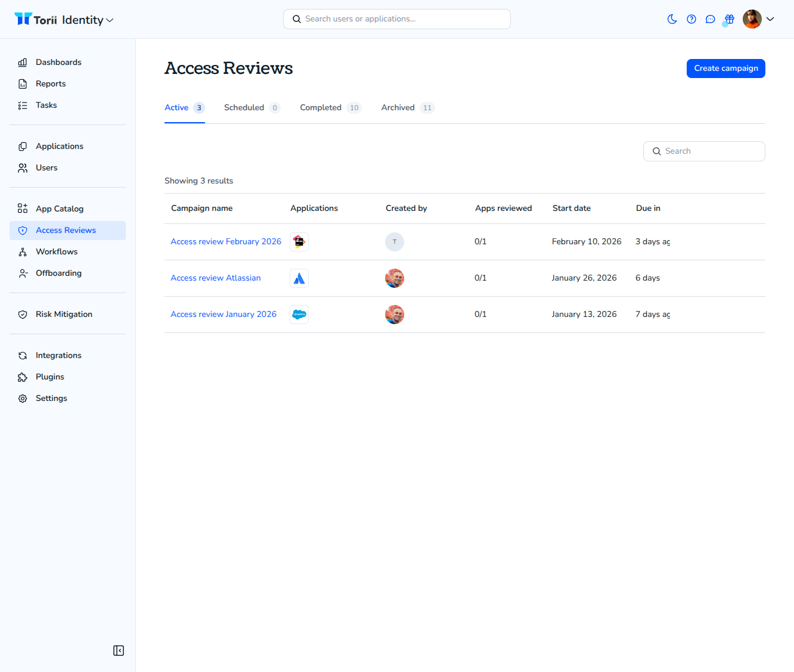Click the Atlassian application icon
Image resolution: width=794 pixels, height=672 pixels.
pyautogui.click(x=299, y=278)
